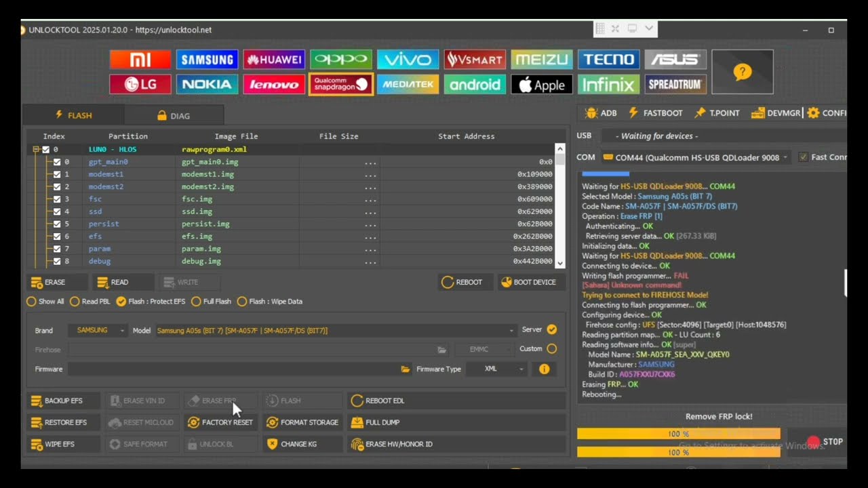Open the Model Samsung A05s dropdown
The image size is (868, 488).
click(335, 331)
